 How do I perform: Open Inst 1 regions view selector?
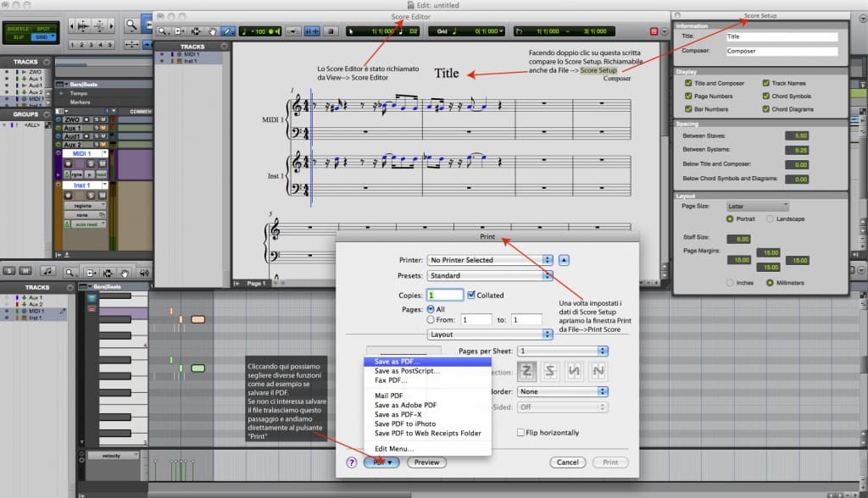(x=86, y=206)
